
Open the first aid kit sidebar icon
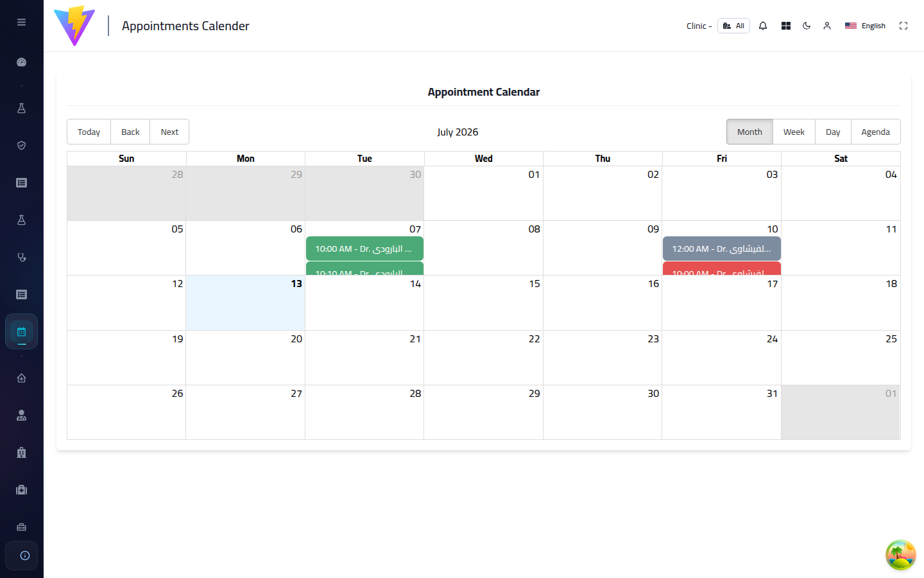(21, 490)
